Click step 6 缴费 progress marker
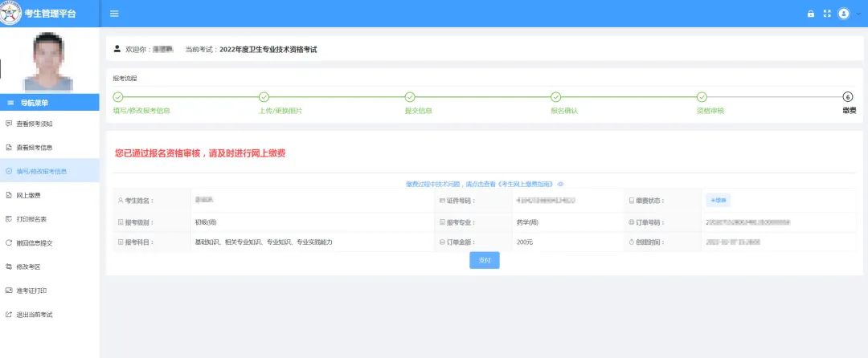 847,97
